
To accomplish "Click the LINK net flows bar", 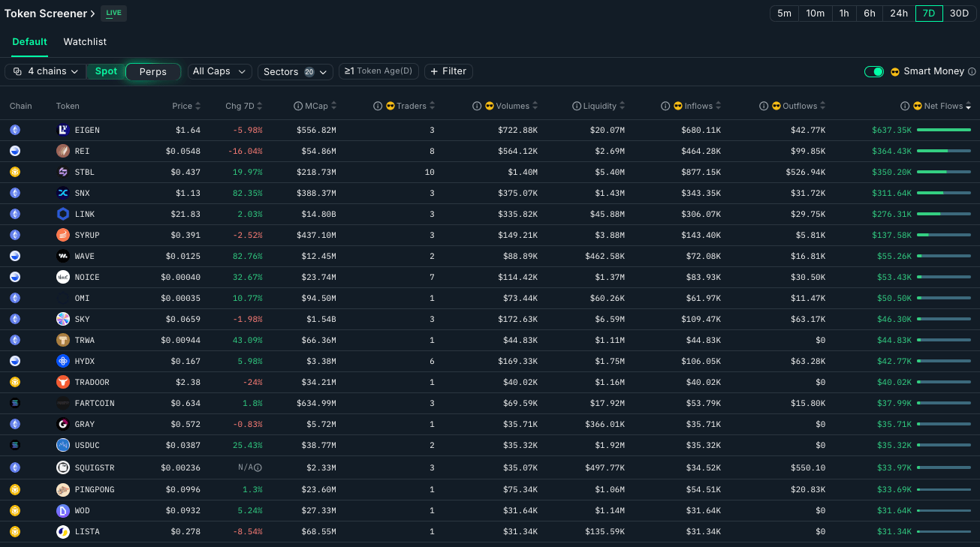I will click(x=944, y=214).
